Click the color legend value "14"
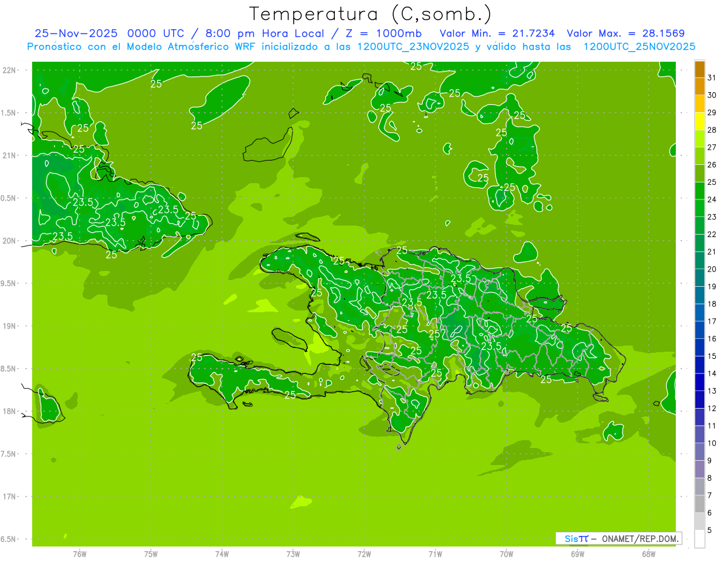 [712, 373]
